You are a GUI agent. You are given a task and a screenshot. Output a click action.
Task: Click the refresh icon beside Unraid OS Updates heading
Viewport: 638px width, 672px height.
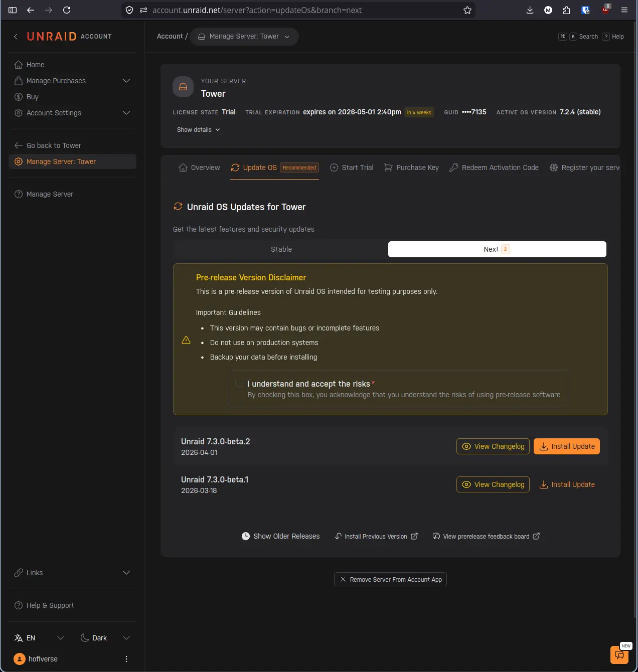pyautogui.click(x=178, y=207)
